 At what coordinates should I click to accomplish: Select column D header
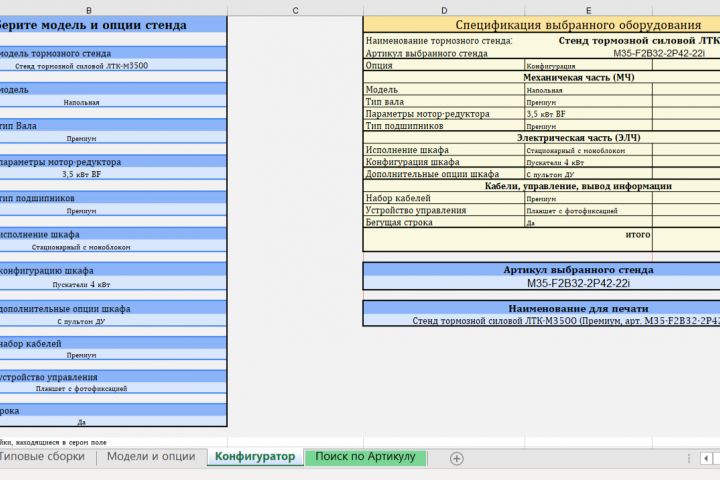coord(444,10)
